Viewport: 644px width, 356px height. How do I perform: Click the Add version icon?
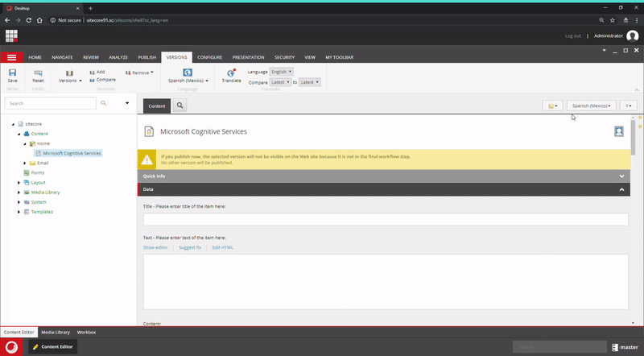pos(92,72)
